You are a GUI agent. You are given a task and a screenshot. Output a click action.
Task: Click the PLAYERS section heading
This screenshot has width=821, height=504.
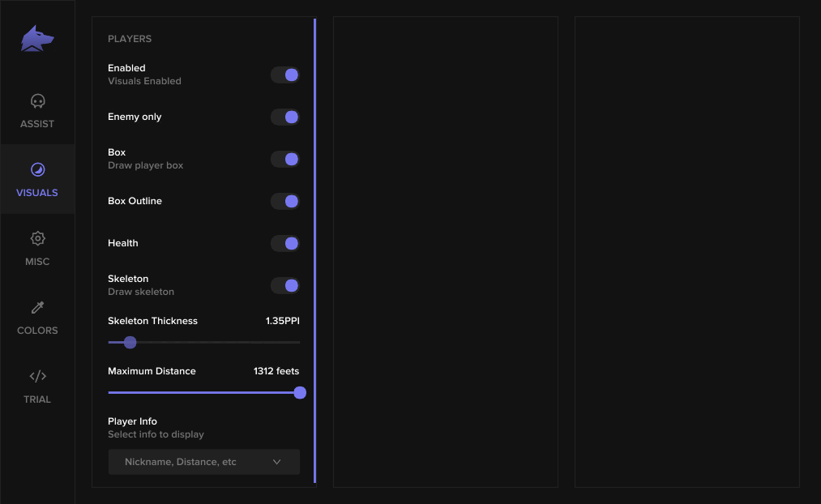coord(130,39)
